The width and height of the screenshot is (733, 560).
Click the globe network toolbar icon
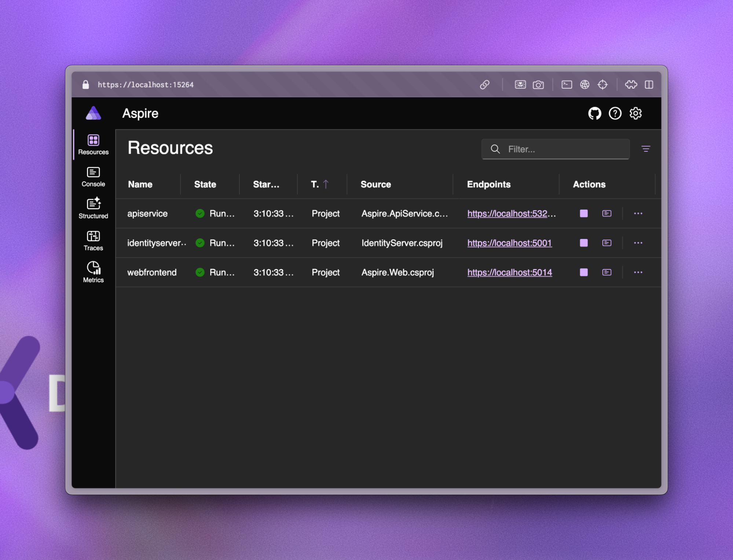pyautogui.click(x=584, y=85)
